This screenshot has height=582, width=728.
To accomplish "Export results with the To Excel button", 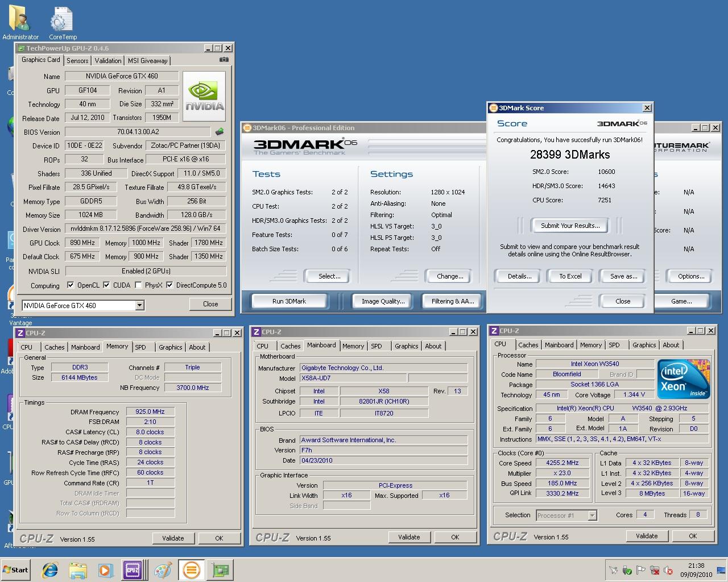I will click(570, 276).
